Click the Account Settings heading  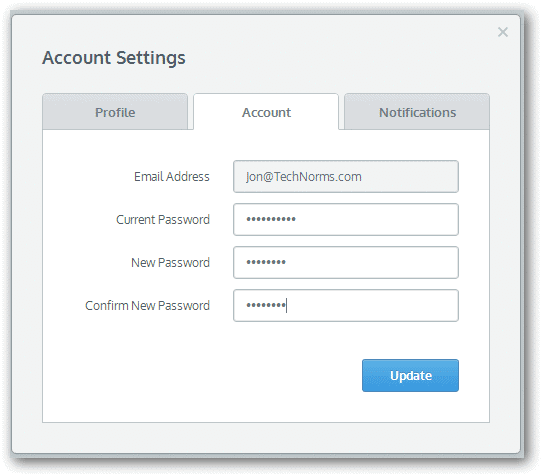(x=114, y=58)
